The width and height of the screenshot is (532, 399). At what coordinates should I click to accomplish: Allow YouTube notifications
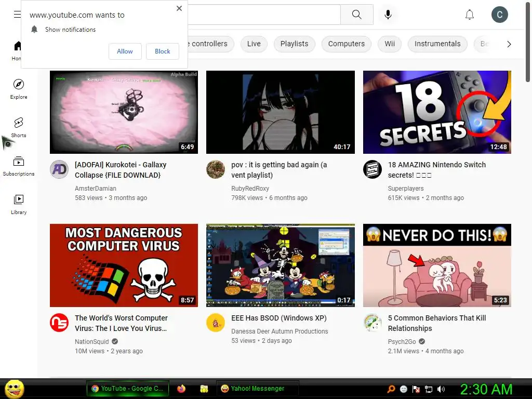125,51
